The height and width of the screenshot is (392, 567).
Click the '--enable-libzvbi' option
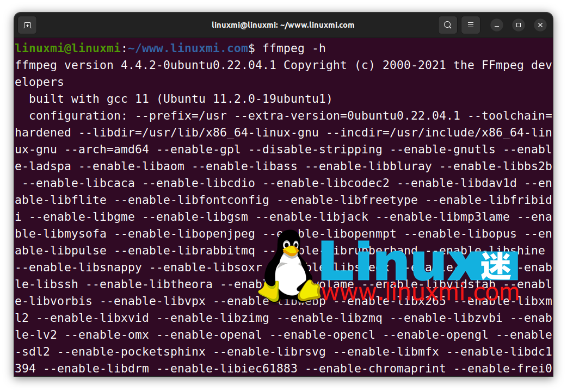pos(446,318)
